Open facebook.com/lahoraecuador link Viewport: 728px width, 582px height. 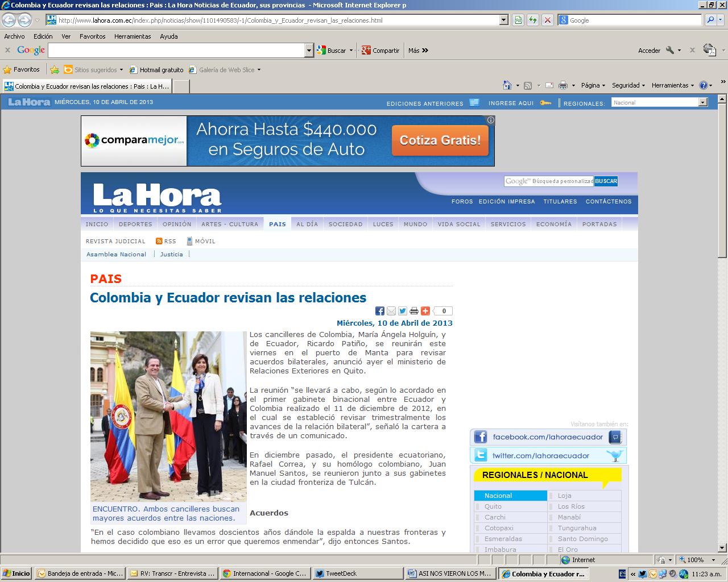pos(548,437)
